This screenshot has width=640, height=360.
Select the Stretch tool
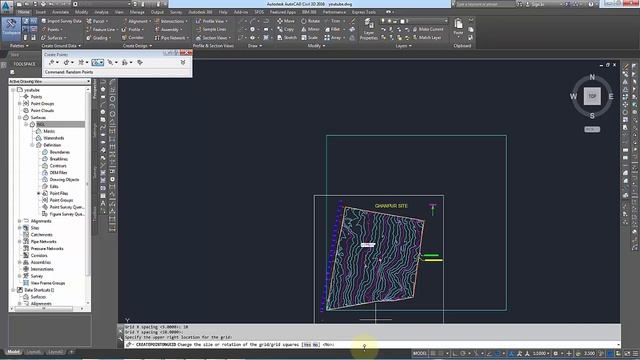tap(287, 38)
